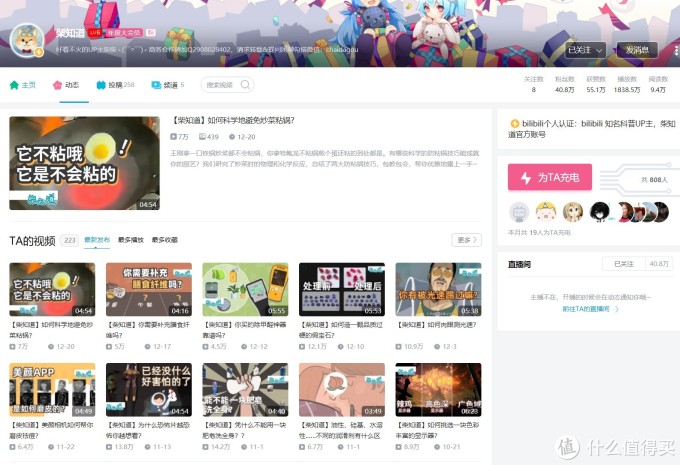Click the 更多 button with chevron
The width and height of the screenshot is (680, 465).
(466, 240)
